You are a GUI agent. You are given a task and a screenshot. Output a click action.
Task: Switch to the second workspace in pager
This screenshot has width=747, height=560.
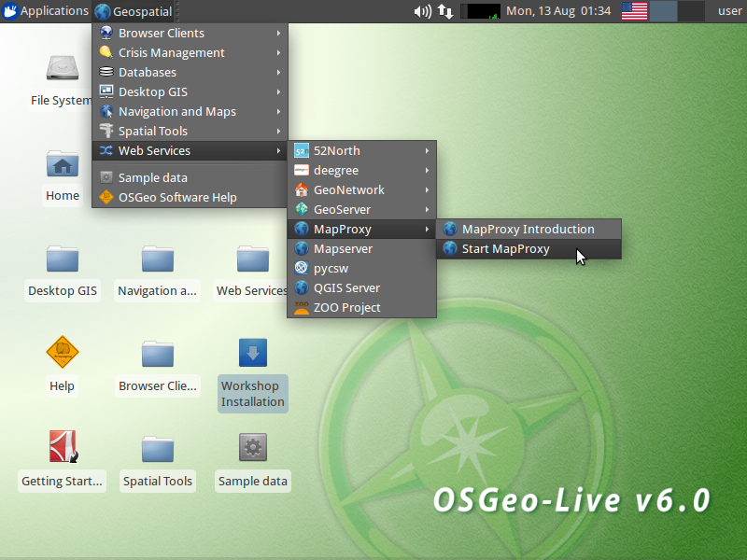691,11
